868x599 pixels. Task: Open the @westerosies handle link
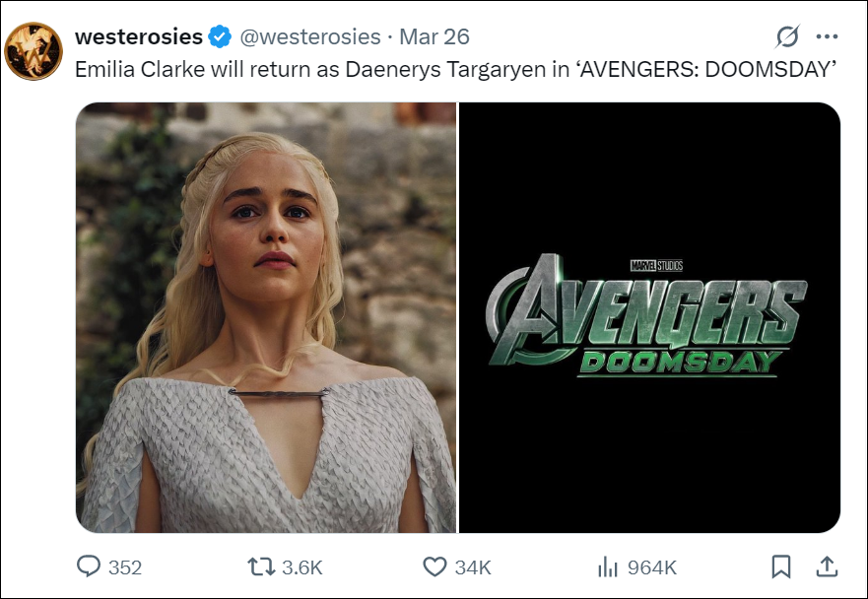[x=310, y=37]
